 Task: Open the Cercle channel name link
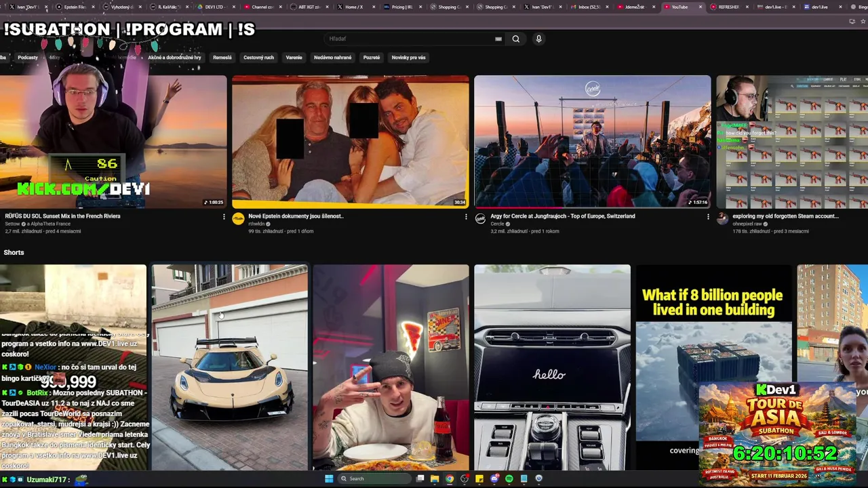(x=498, y=224)
